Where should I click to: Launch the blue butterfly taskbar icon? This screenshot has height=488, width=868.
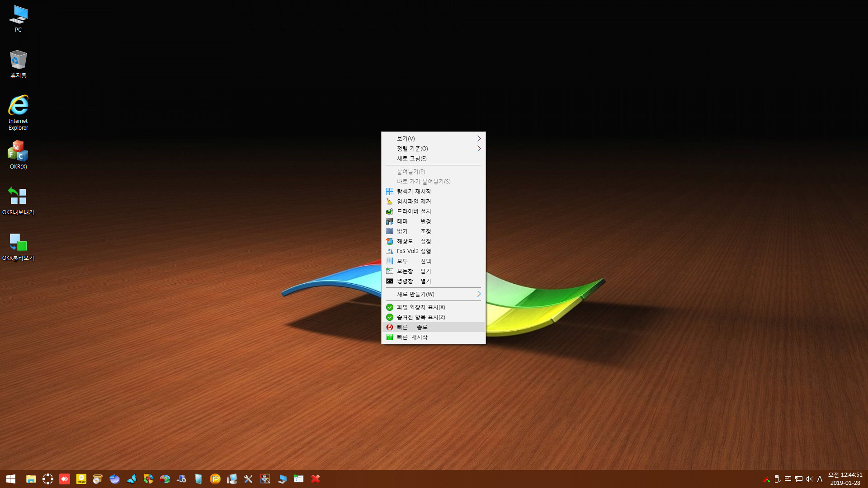(x=132, y=479)
